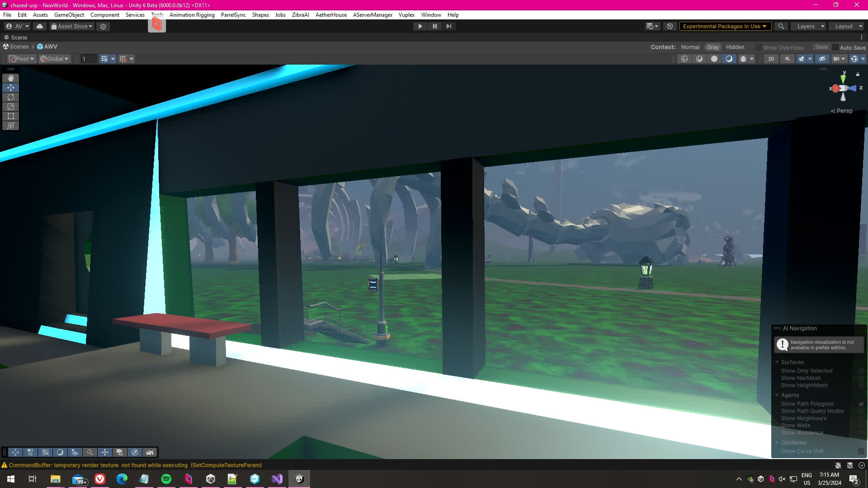Select the Scale tool
Screen dimensions: 868x488
coord(11,107)
